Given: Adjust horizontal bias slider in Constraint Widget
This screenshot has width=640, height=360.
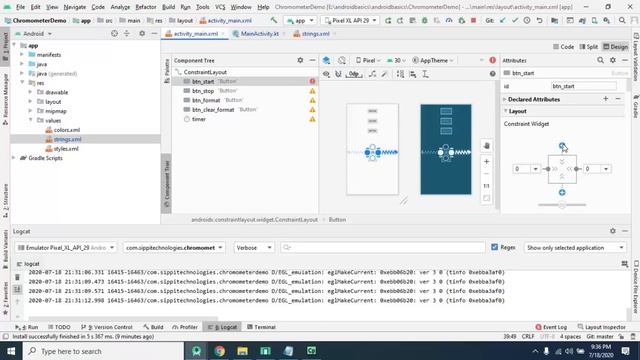Looking at the screenshot, I should click(562, 205).
